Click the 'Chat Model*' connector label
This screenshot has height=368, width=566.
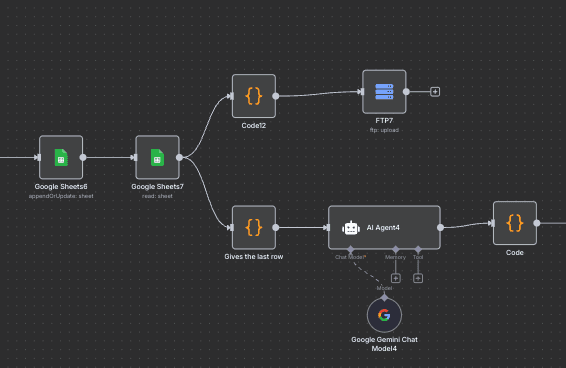351,257
